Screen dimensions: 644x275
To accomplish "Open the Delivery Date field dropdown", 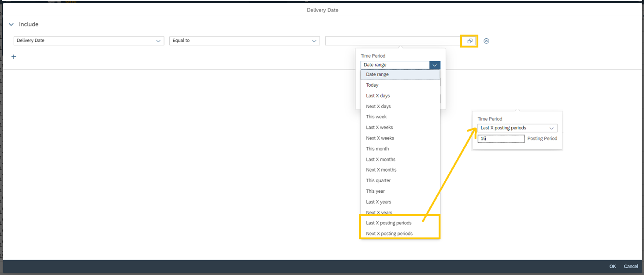I will point(158,41).
